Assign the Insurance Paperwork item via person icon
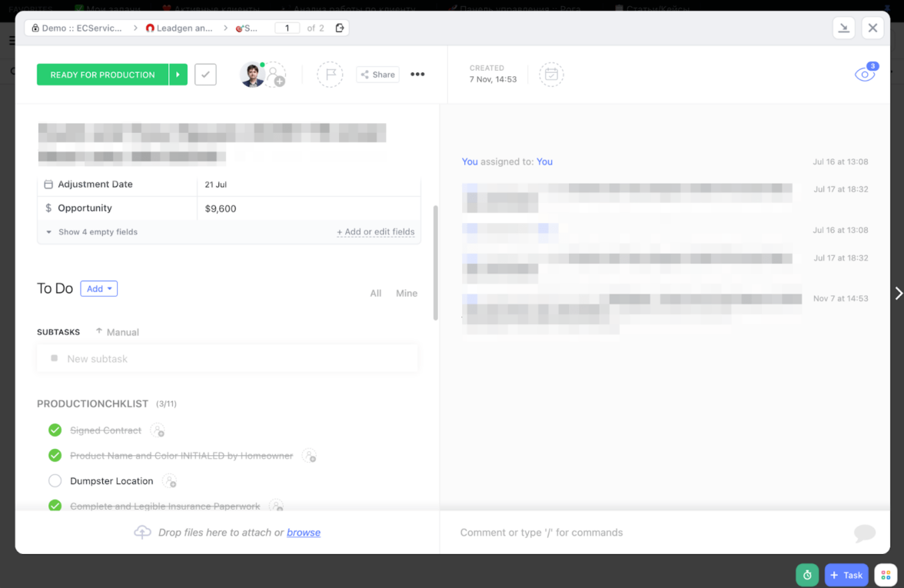904x588 pixels. coord(277,506)
